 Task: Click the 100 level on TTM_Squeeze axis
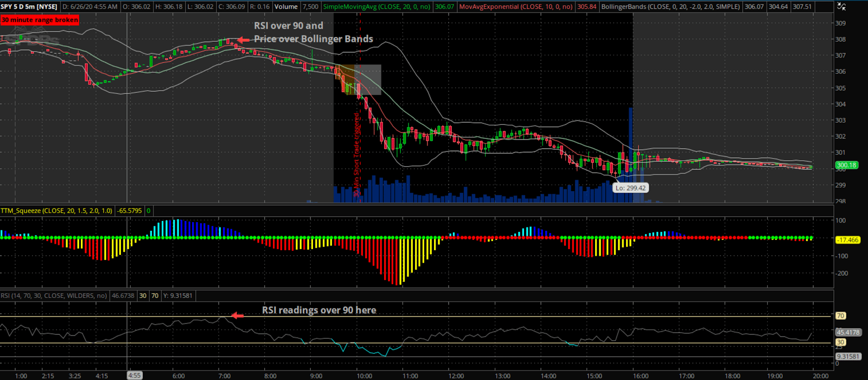point(840,220)
